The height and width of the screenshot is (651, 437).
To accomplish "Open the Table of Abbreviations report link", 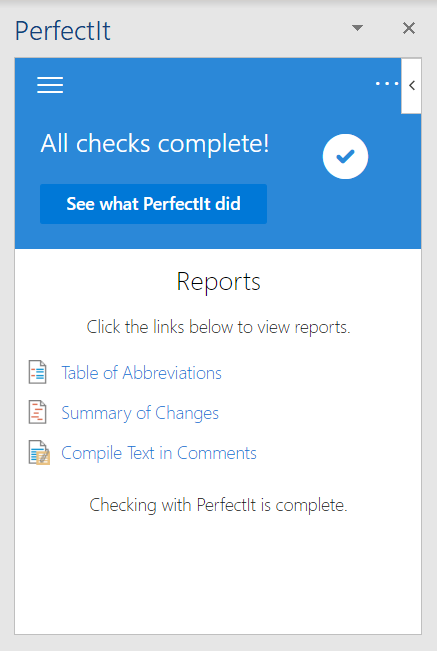I will pyautogui.click(x=142, y=373).
